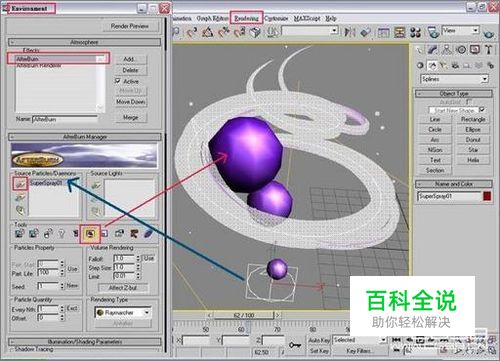The width and height of the screenshot is (500, 361).
Task: Open the Mirror tool in main toolbar
Action: coord(350,32)
